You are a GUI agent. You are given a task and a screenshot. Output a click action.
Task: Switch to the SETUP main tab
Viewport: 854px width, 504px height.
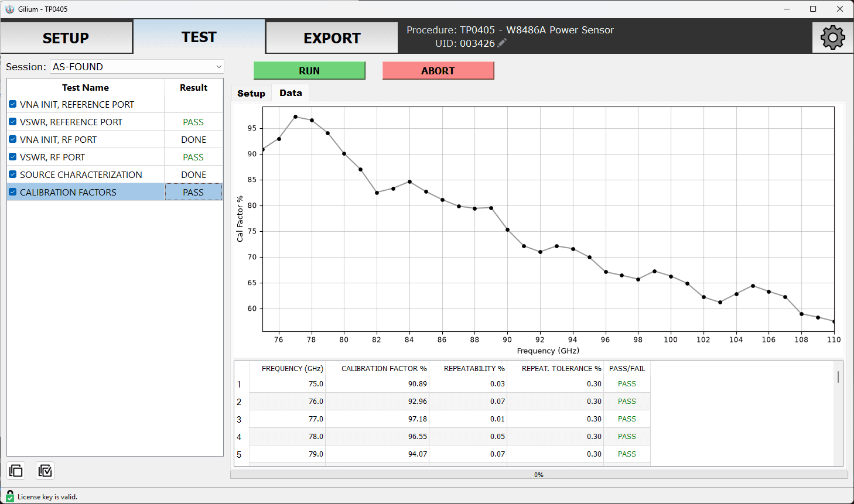[66, 38]
